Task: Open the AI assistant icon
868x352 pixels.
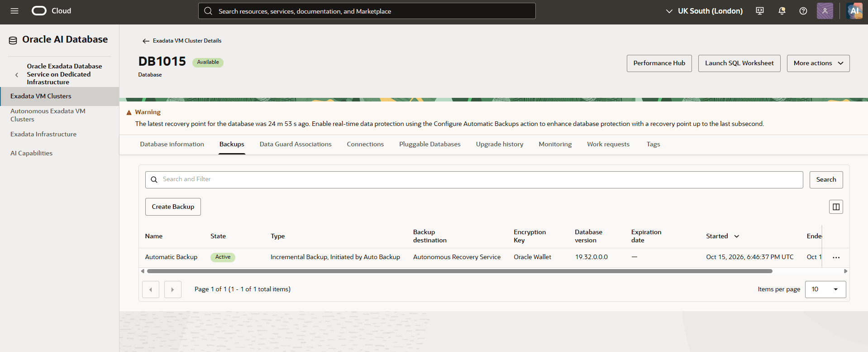Action: coord(854,11)
